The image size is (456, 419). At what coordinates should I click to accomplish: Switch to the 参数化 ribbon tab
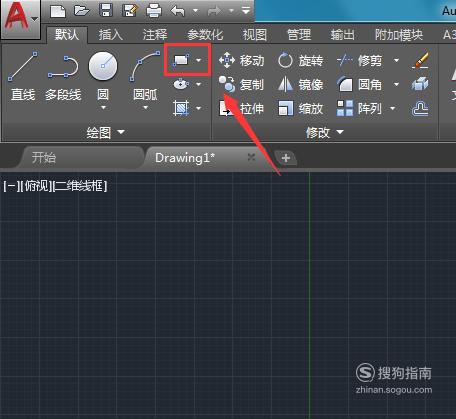205,35
